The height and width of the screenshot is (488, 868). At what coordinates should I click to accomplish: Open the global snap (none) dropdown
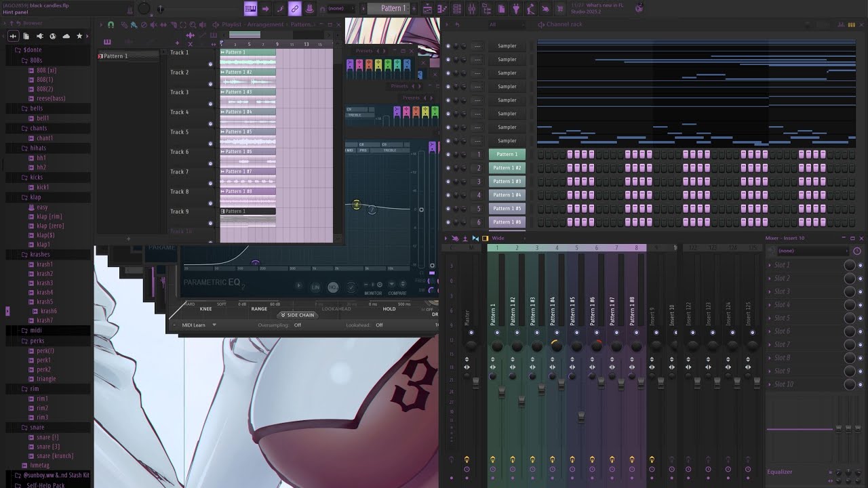(x=340, y=8)
